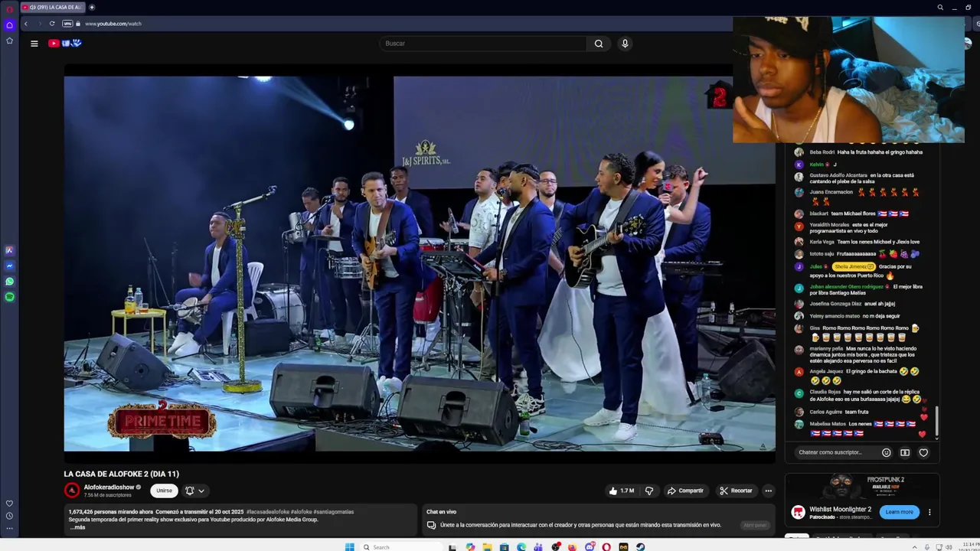Open the Frostpunk 2 ad banner
This screenshot has height=551, width=980.
tap(862, 487)
